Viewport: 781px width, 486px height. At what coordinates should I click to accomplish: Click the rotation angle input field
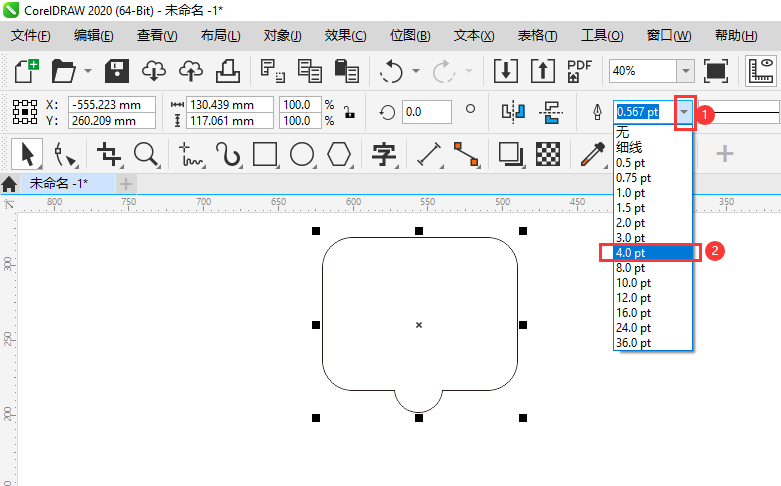click(x=426, y=111)
